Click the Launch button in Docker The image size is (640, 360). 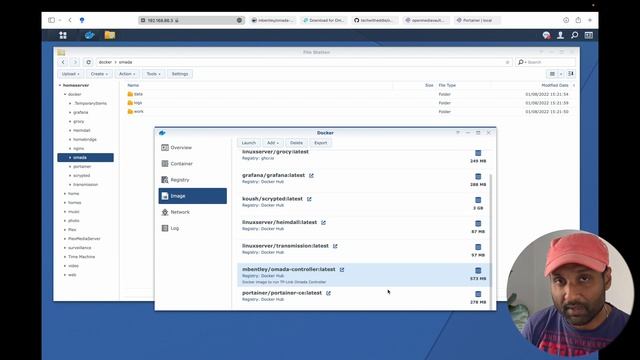(x=249, y=143)
